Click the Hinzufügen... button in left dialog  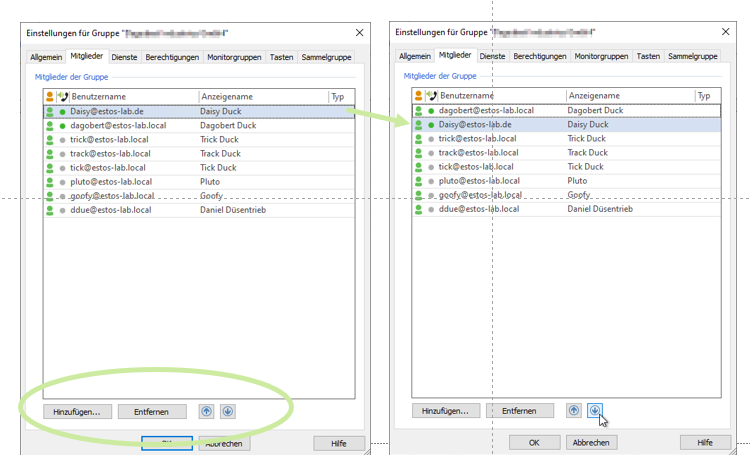tap(78, 411)
